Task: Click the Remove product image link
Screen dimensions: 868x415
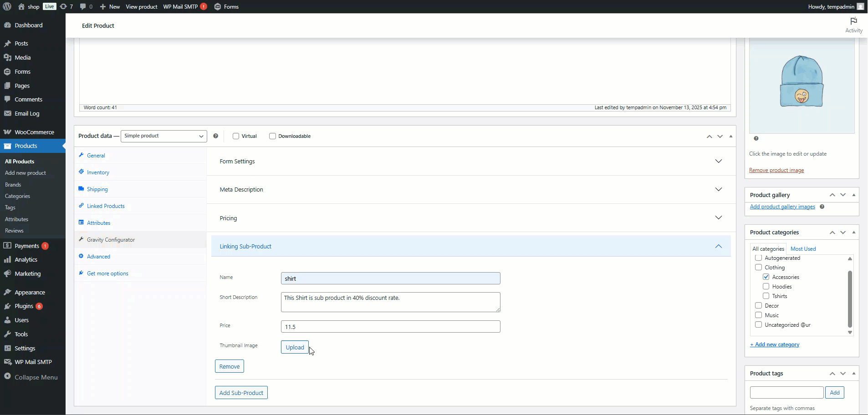Action: point(776,170)
